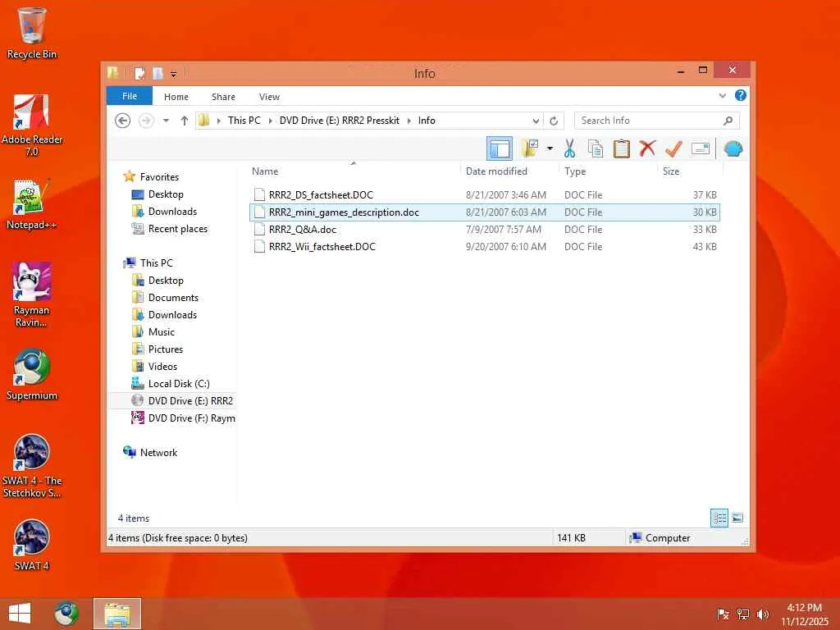The width and height of the screenshot is (840, 630).
Task: Switch to Details view icon
Action: 719,518
